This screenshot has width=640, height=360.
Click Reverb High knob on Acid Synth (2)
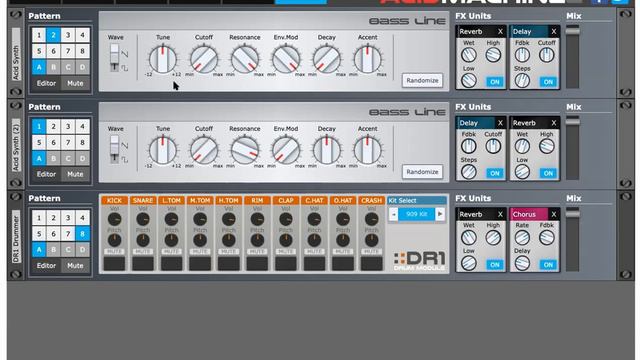point(547,146)
